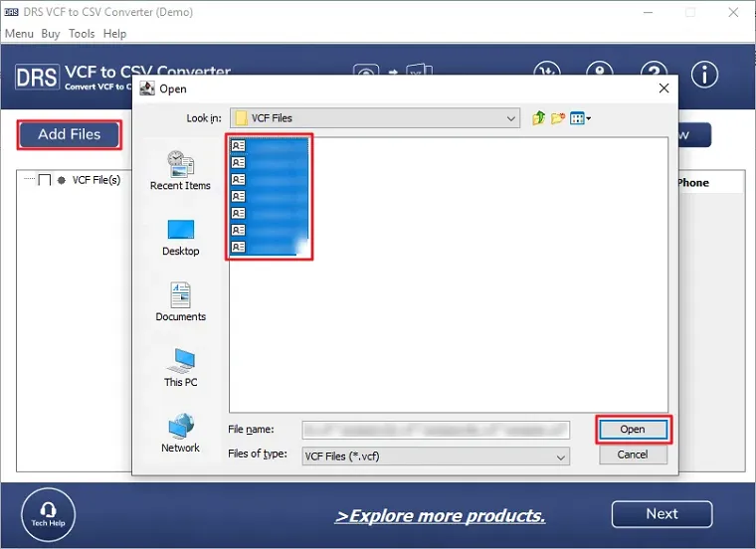The height and width of the screenshot is (549, 756).
Task: Open Network location in places bar
Action: coord(180,433)
